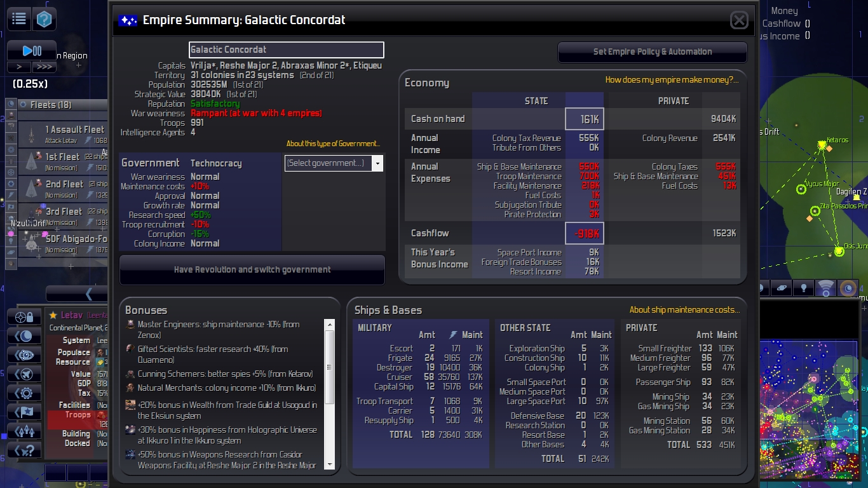
Task: Click the Galactic Concordat empire name field
Action: tap(287, 50)
